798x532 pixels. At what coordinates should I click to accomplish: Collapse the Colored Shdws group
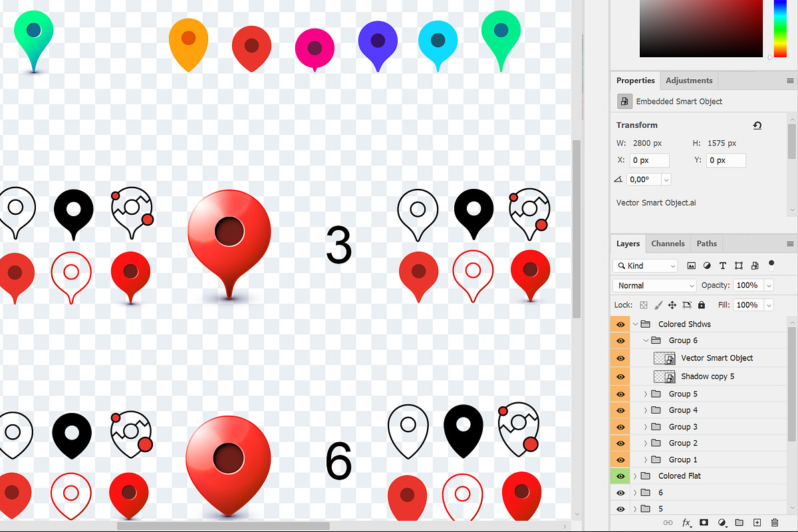point(635,325)
